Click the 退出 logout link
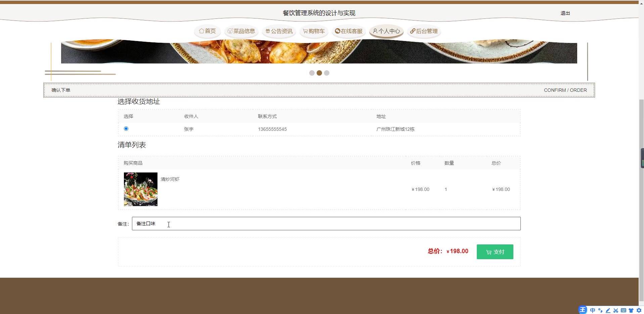 (565, 13)
